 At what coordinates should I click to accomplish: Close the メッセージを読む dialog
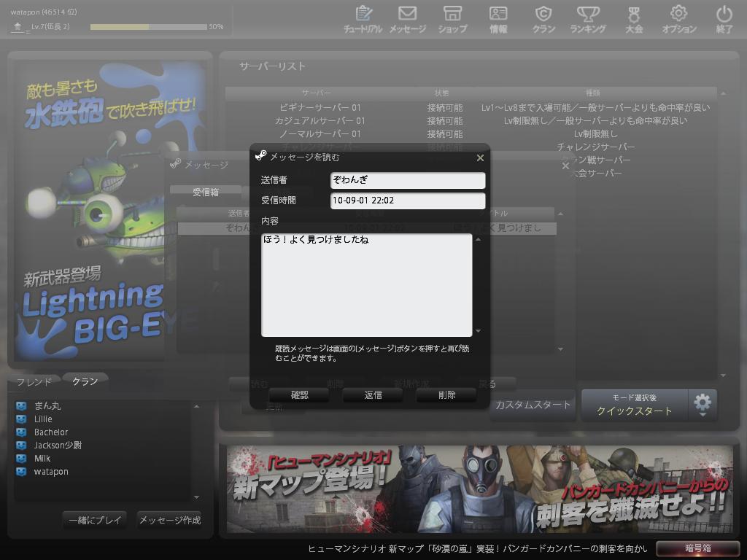coord(480,157)
